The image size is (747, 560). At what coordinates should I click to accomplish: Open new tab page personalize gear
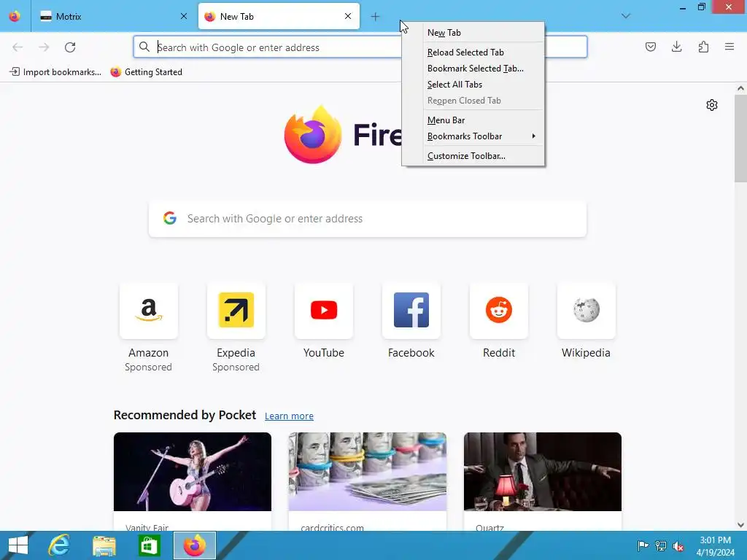712,105
